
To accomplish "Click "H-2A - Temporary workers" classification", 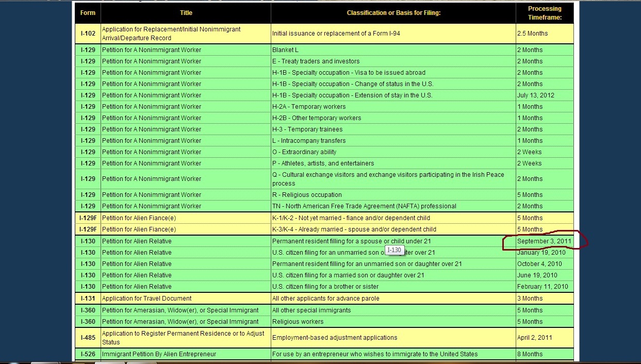I will (309, 107).
